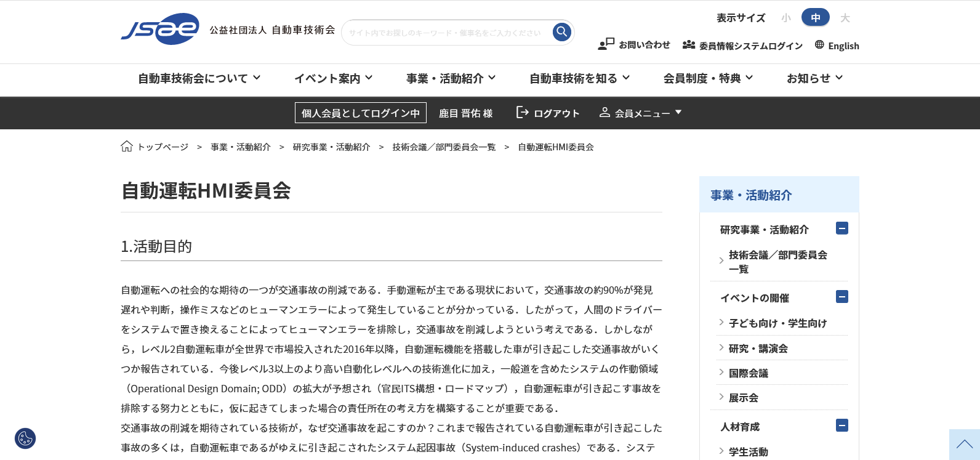Set display size to 小
The height and width of the screenshot is (460, 980).
[x=786, y=18]
